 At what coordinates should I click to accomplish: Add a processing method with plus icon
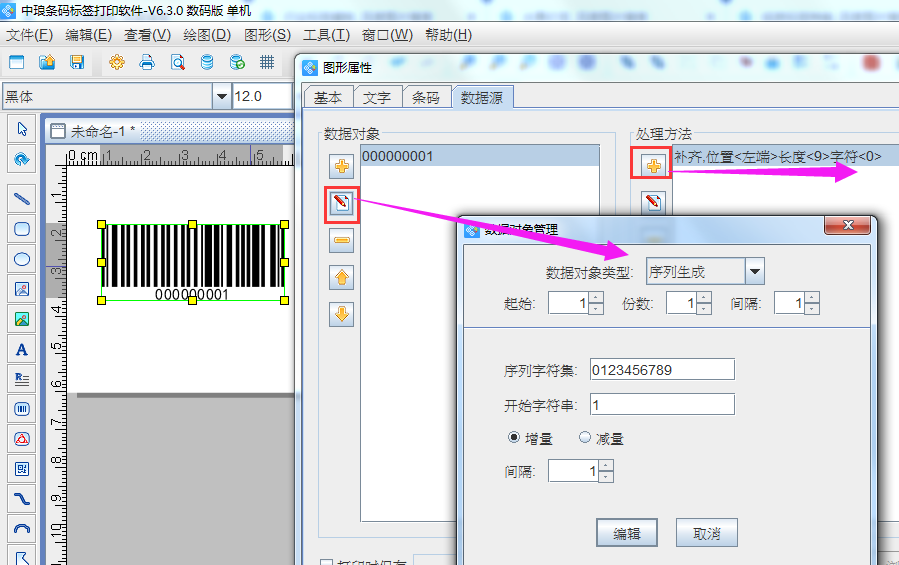(653, 166)
